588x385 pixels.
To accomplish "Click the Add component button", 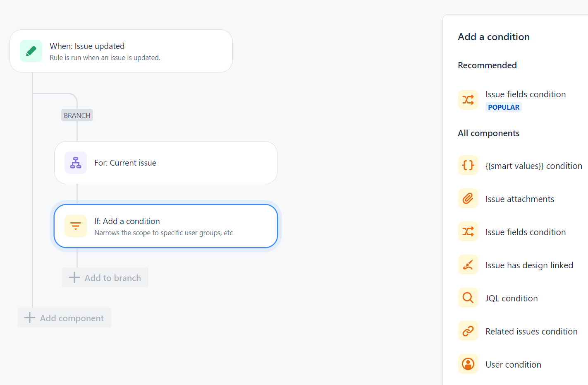I will 64,318.
